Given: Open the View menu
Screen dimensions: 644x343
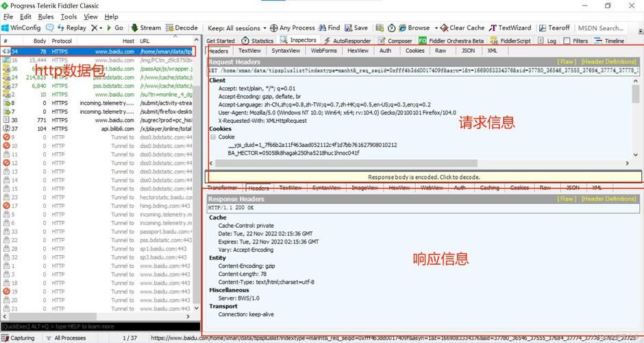Looking at the screenshot, I should pos(90,17).
